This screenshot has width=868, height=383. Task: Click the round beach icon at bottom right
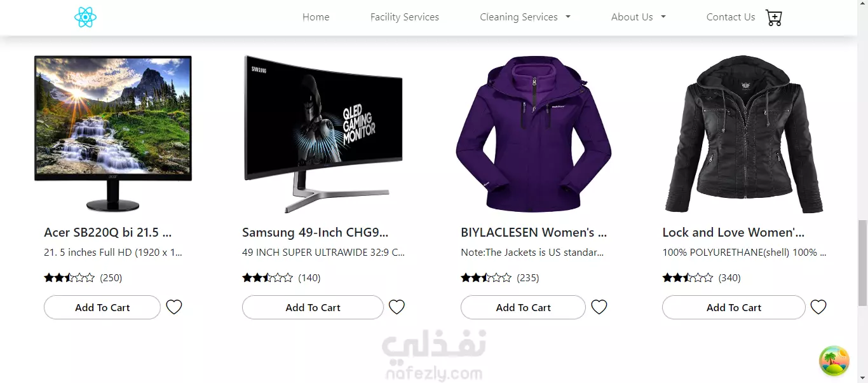[834, 361]
